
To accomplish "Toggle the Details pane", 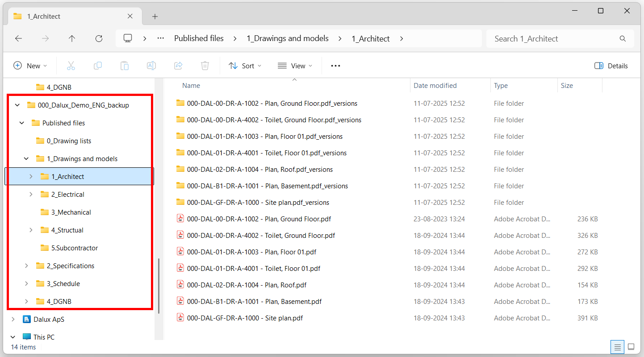I will [611, 65].
